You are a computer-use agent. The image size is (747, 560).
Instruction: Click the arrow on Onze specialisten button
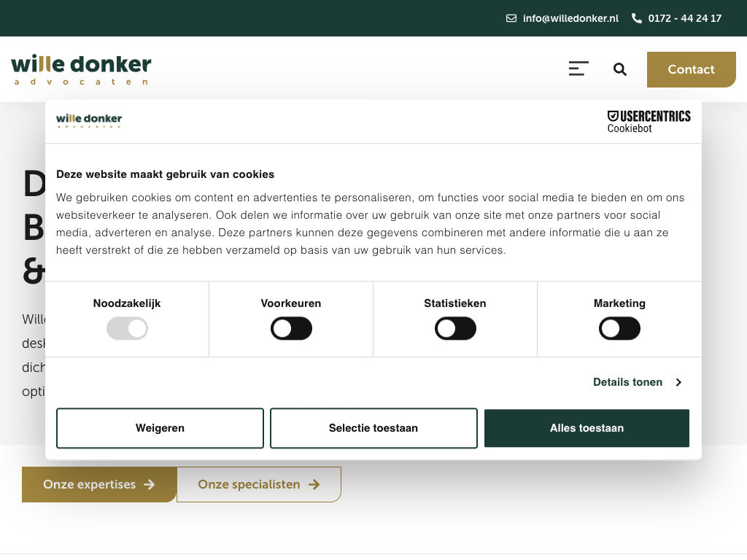pos(314,485)
